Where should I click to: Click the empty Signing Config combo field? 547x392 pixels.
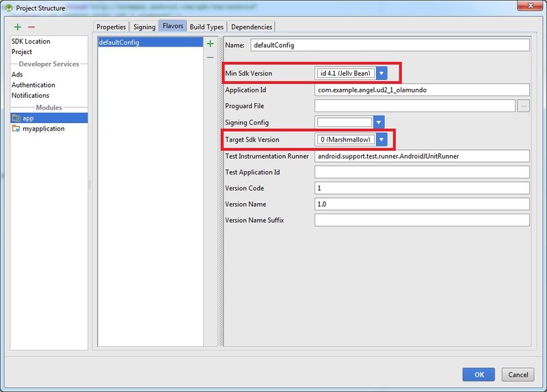click(x=345, y=122)
